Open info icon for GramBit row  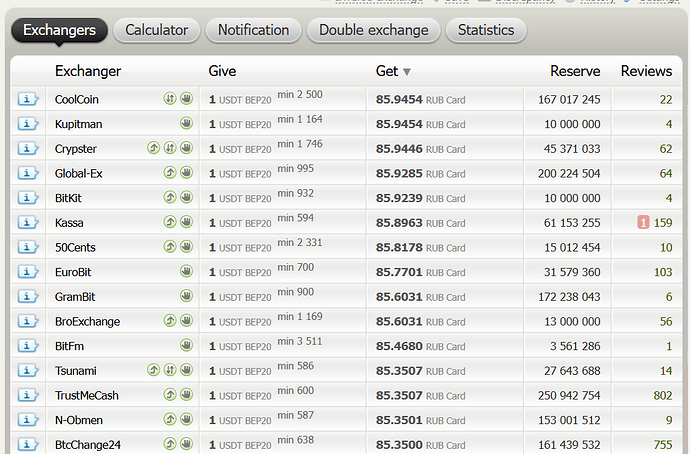pos(28,296)
